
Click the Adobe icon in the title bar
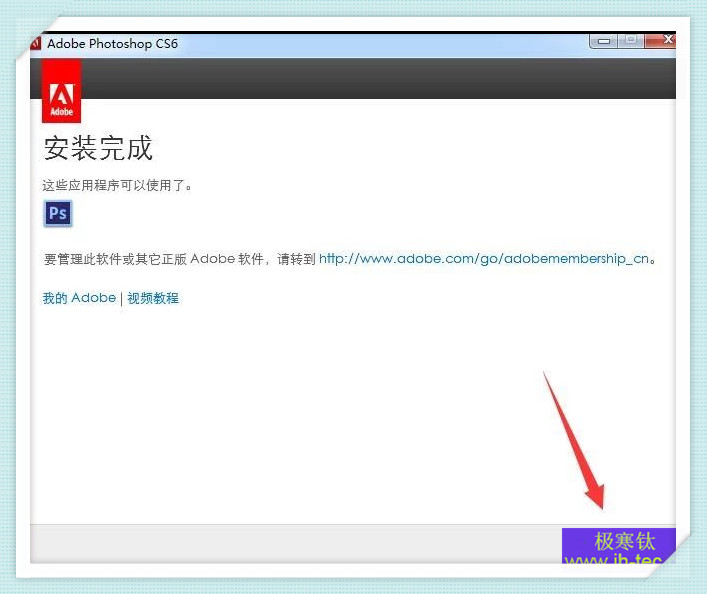pos(36,43)
